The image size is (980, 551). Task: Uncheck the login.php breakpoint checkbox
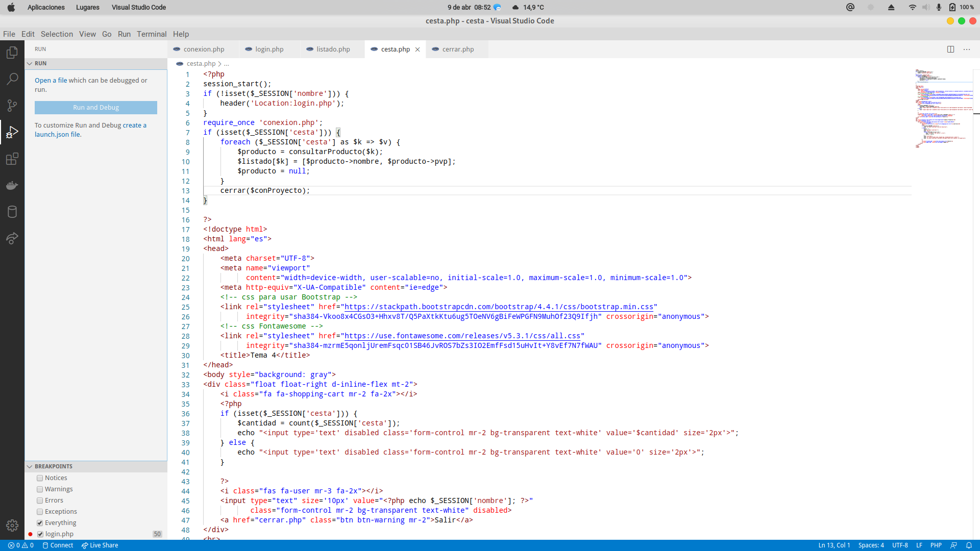[x=40, y=534]
